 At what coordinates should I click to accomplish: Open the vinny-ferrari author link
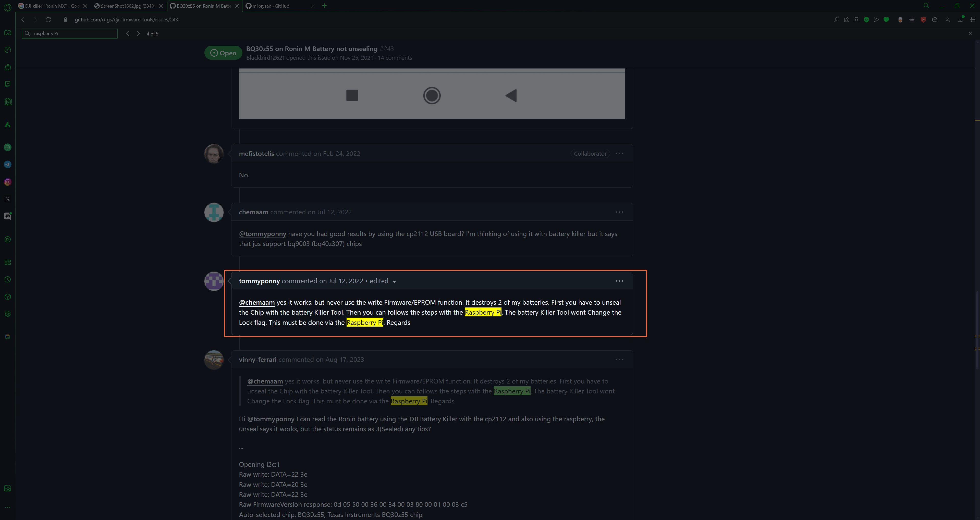[x=258, y=360]
